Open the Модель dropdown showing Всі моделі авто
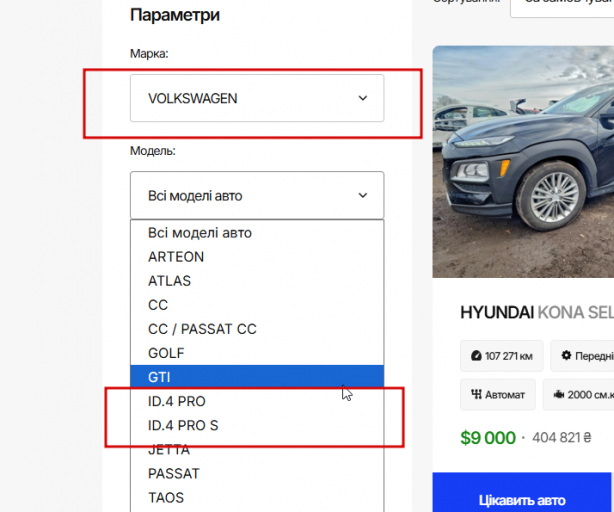 [257, 195]
